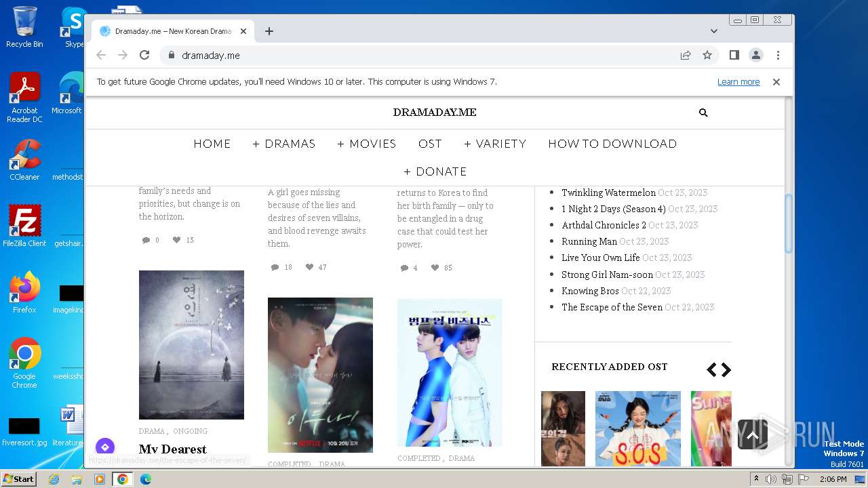868x488 pixels.
Task: Click previous arrow in Recently Added OST
Action: pos(711,369)
